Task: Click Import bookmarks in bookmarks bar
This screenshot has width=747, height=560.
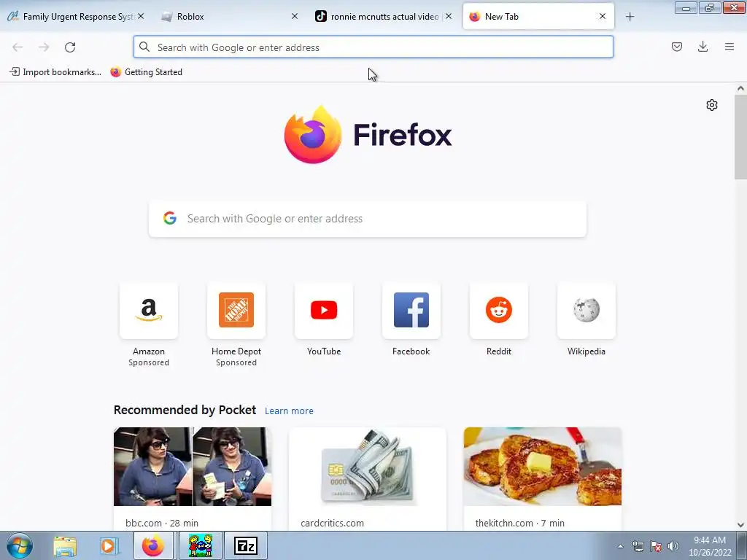Action: (55, 72)
